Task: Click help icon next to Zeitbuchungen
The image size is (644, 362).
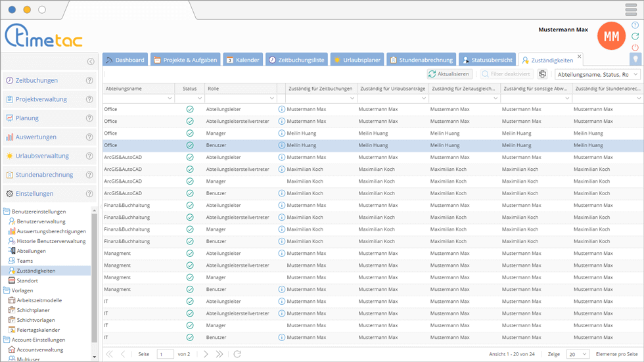Action: click(89, 81)
